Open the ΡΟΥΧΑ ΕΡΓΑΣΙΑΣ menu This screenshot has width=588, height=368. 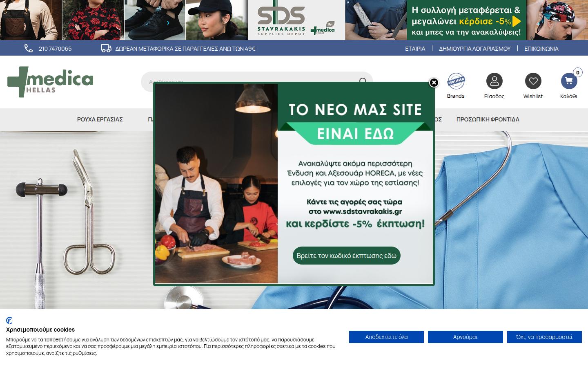100,119
